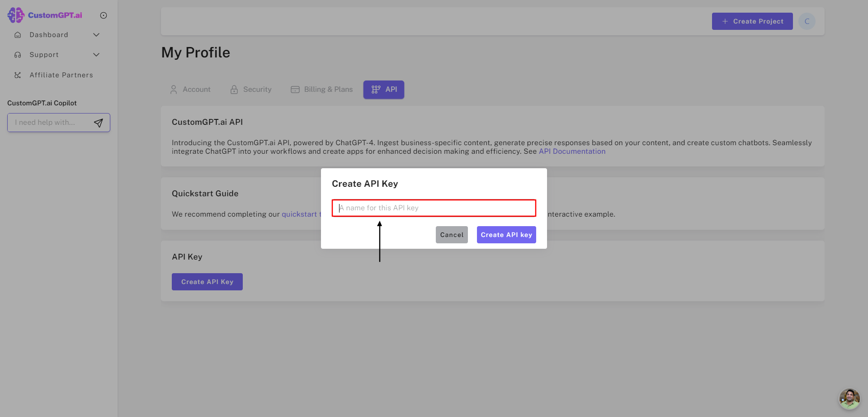Viewport: 868px width, 417px height.
Task: Switch to the Account tab
Action: 190,90
